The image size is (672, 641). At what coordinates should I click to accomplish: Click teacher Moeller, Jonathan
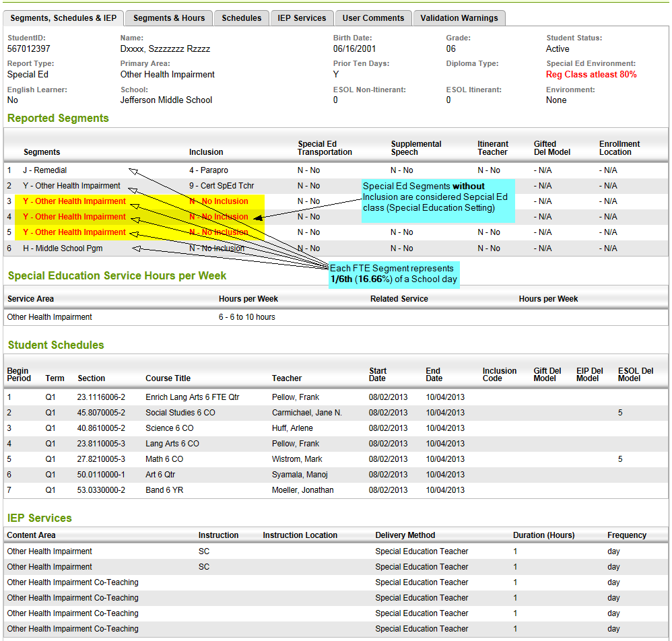(302, 490)
